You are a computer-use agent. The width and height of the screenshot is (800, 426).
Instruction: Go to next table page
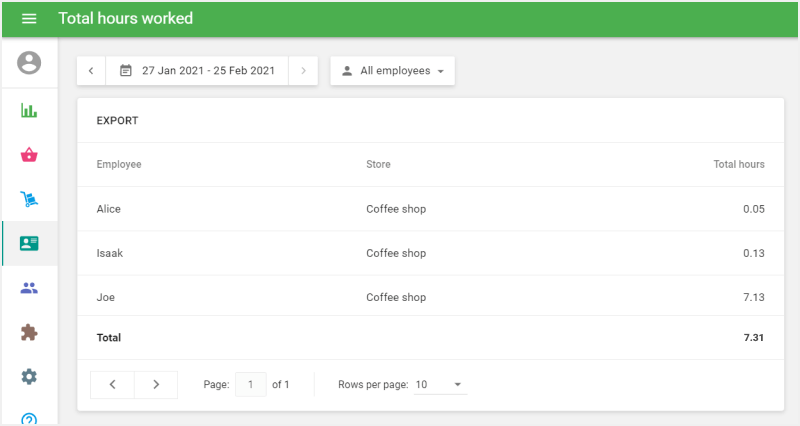[156, 385]
